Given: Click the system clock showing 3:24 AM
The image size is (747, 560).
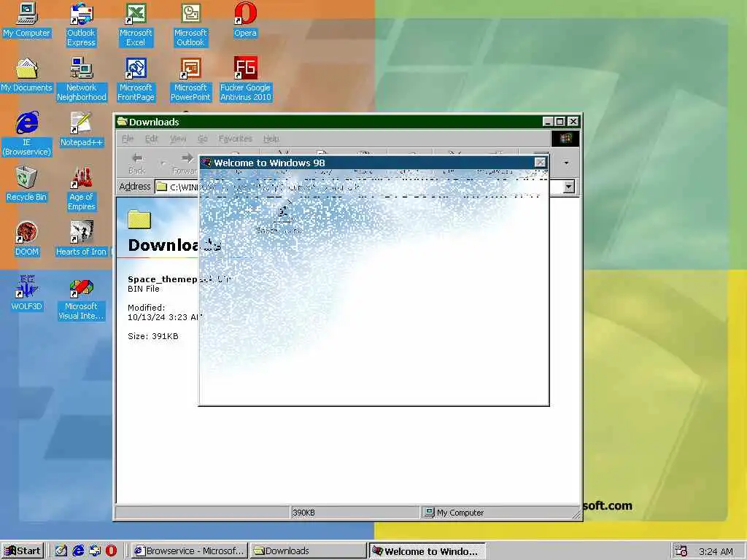Looking at the screenshot, I should [x=716, y=551].
